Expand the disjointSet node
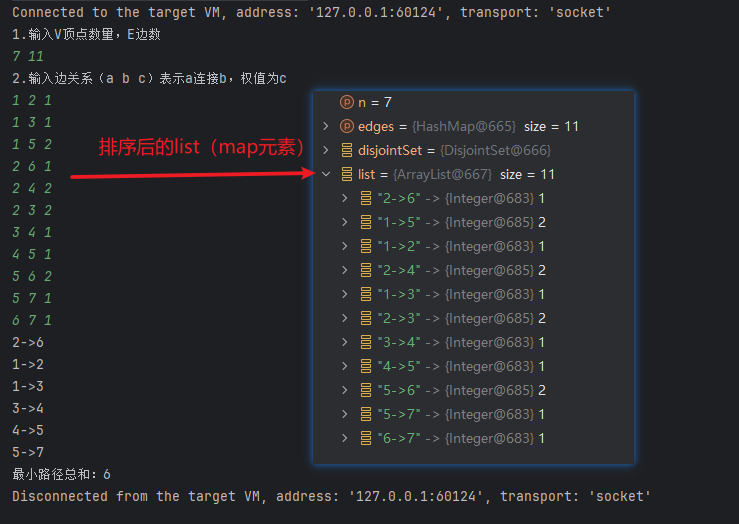739x524 pixels. [326, 150]
